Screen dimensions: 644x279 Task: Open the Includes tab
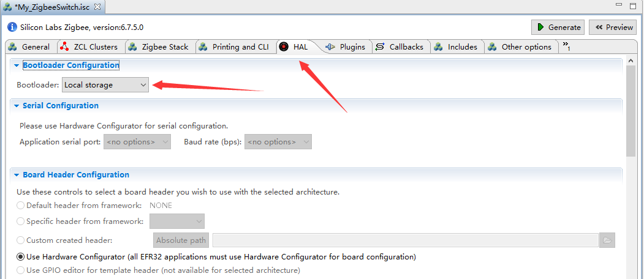click(x=456, y=46)
